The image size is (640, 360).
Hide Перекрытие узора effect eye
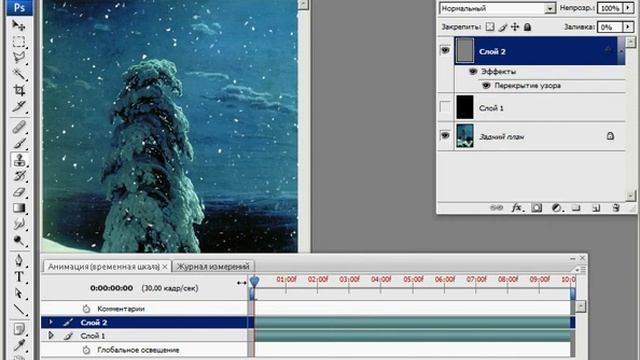[x=486, y=85]
